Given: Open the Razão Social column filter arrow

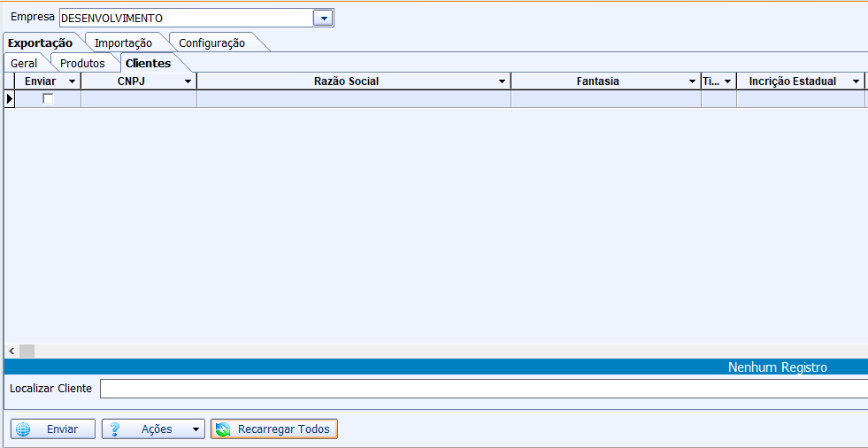Looking at the screenshot, I should [x=502, y=81].
